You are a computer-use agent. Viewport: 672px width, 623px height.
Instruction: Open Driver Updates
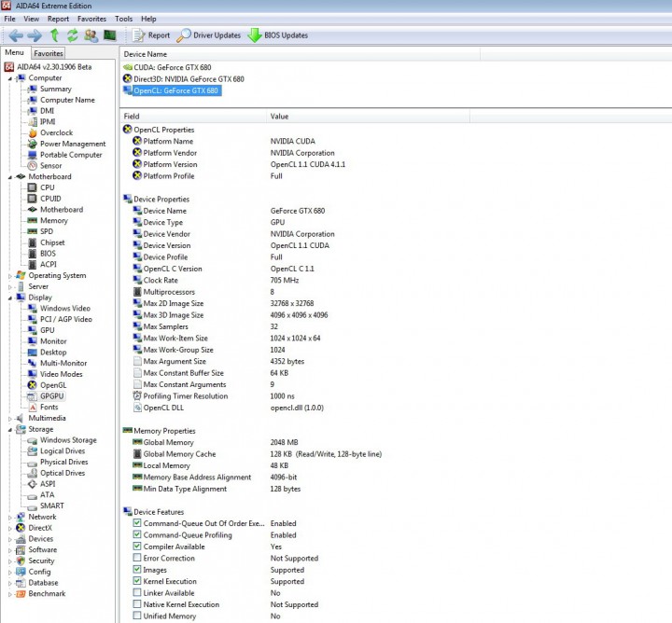click(209, 35)
